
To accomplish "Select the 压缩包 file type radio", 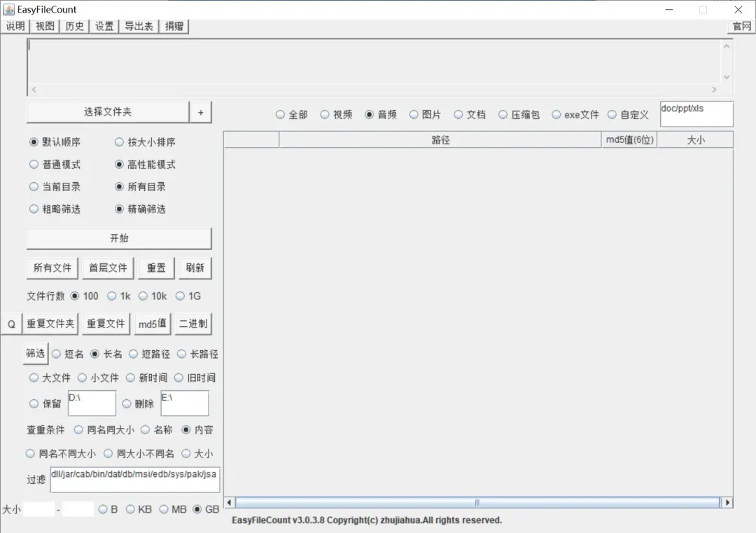I will 519,114.
